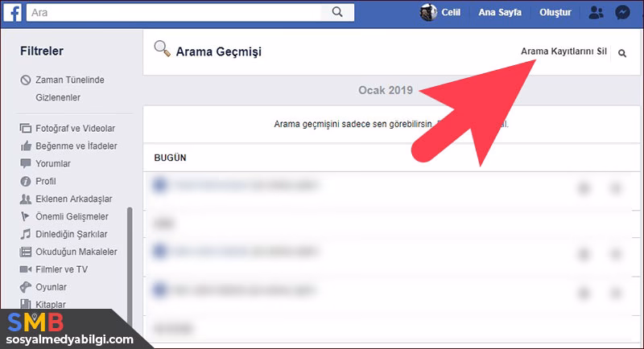Select Beğenme ve İfadeler filter
Image resolution: width=644 pixels, height=349 pixels.
pyautogui.click(x=76, y=146)
